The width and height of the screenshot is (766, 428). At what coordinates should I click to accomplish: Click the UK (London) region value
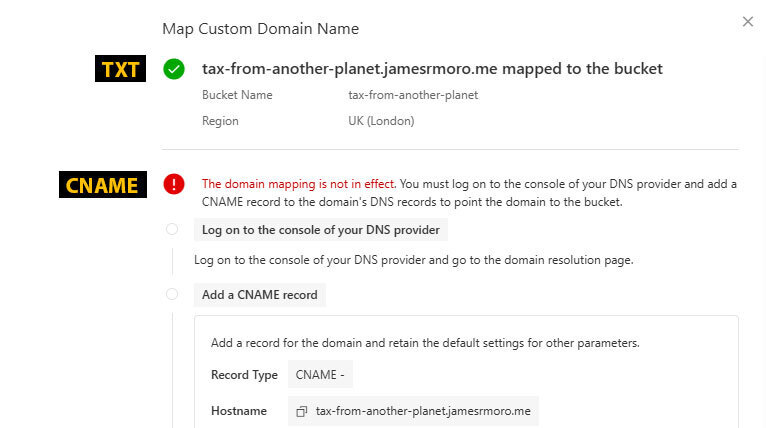coord(381,121)
